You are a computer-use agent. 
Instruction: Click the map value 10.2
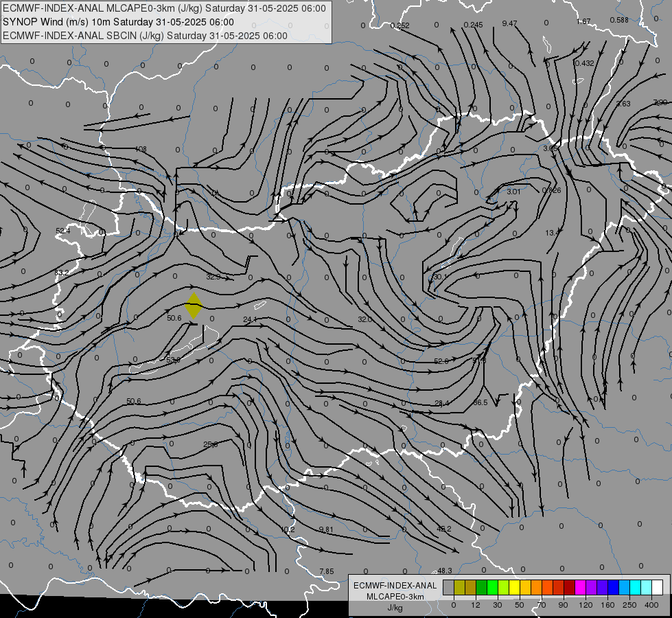[x=288, y=529]
